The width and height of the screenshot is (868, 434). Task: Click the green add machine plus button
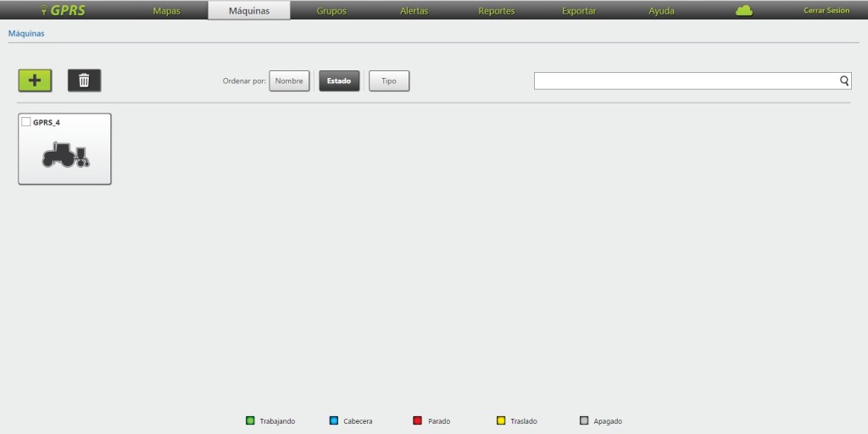[35, 81]
